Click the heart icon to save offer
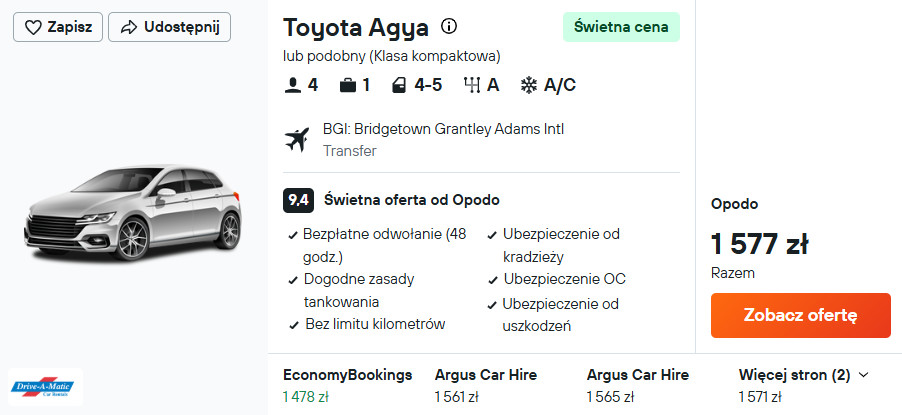 pos(34,27)
